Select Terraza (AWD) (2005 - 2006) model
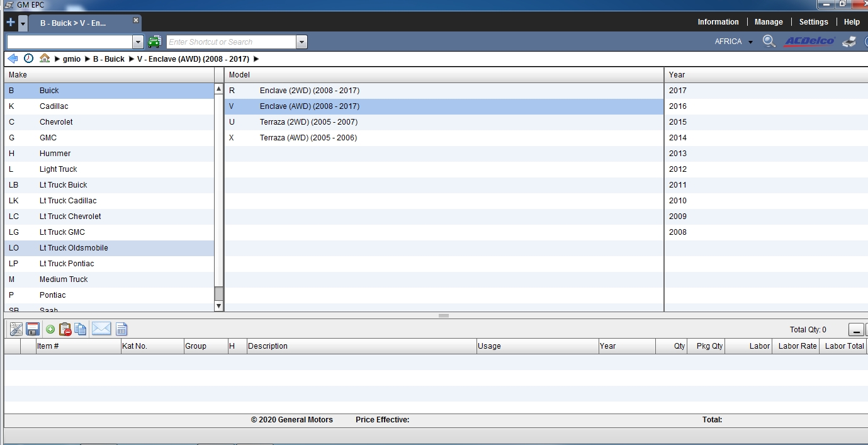 tap(444, 138)
